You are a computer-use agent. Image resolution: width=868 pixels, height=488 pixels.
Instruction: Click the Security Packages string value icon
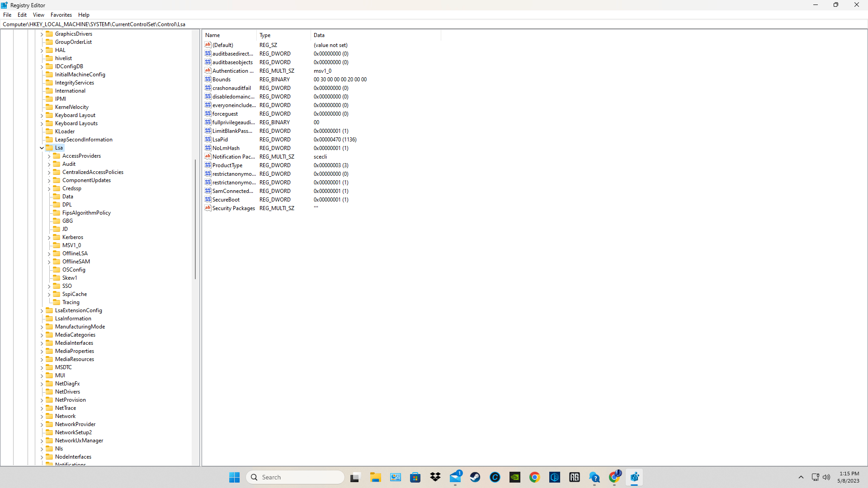208,208
